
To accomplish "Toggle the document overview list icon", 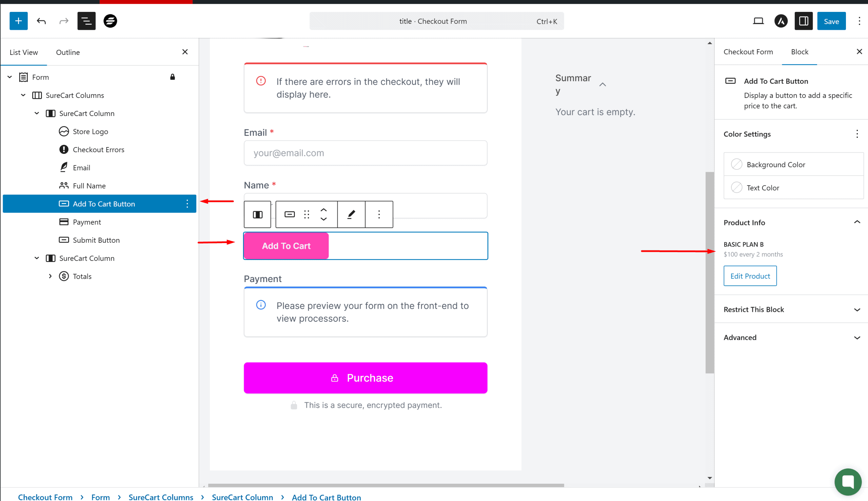I will [86, 21].
